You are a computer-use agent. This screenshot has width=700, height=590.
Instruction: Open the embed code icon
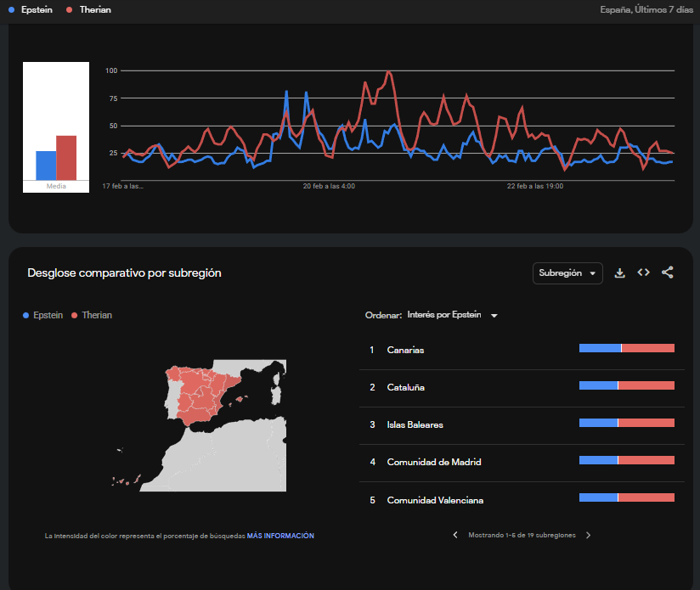(x=644, y=273)
